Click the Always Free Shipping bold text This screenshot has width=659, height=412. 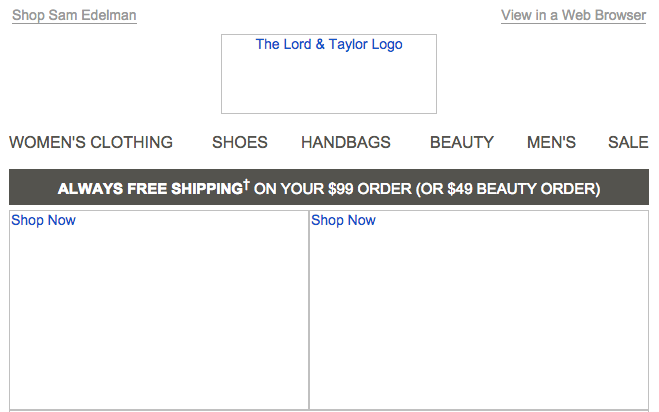[150, 189]
